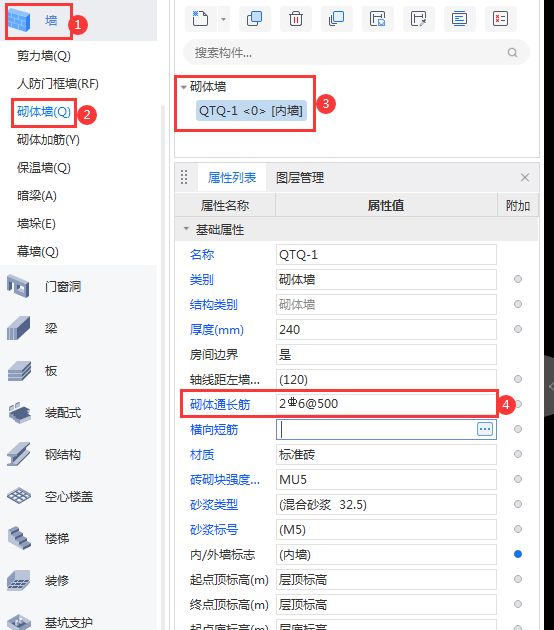554x630 pixels.
Task: Switch to the 图层管理 tab
Action: click(x=300, y=178)
